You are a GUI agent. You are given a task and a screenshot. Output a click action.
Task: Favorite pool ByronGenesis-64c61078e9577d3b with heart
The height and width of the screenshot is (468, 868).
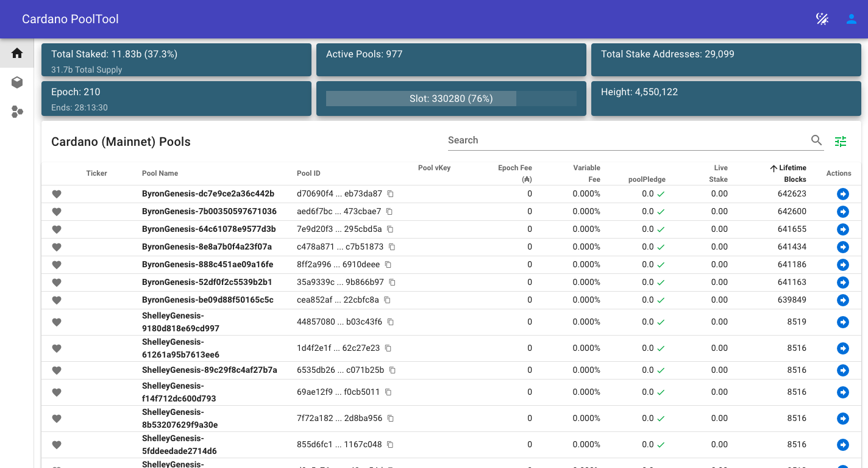click(x=57, y=230)
